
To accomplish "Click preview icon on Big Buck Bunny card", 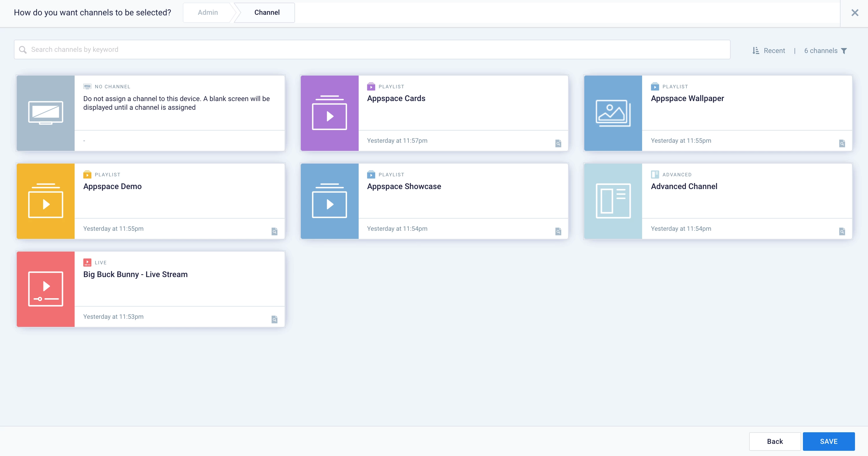I will coord(274,319).
